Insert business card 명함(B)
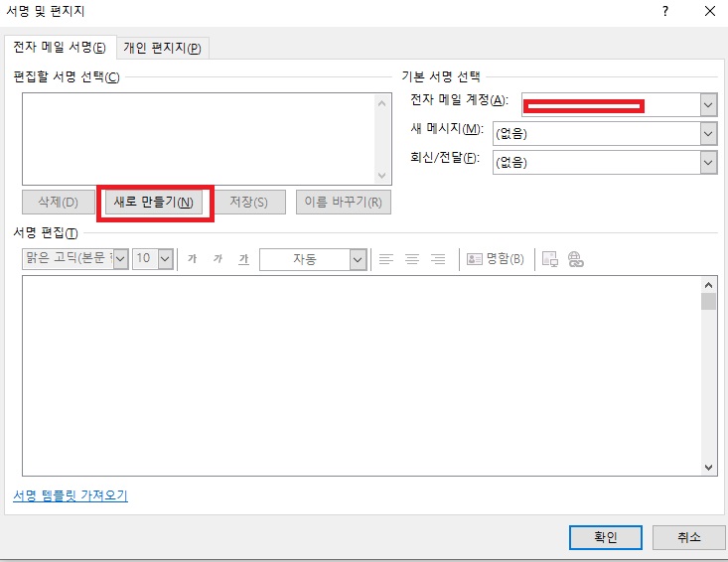Screen dimensions: 728x562 495,259
